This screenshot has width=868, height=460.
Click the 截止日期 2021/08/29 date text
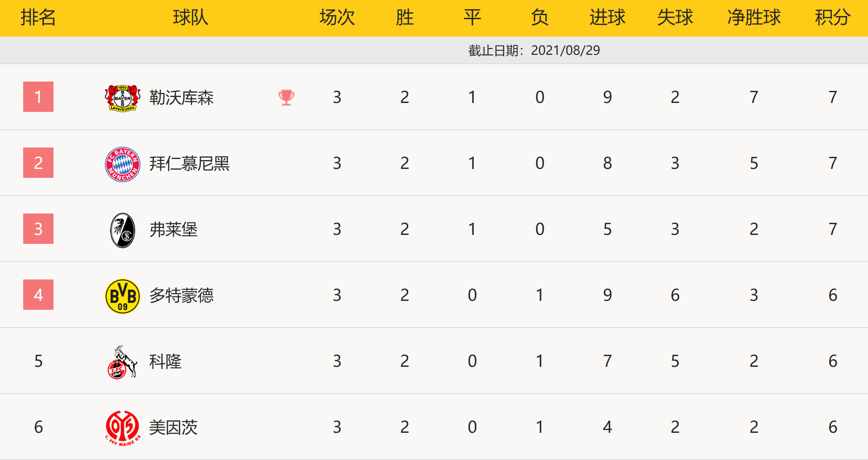coord(534,50)
